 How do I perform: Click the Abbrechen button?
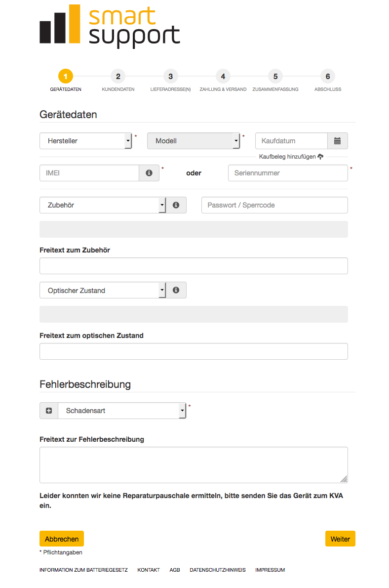pos(62,539)
